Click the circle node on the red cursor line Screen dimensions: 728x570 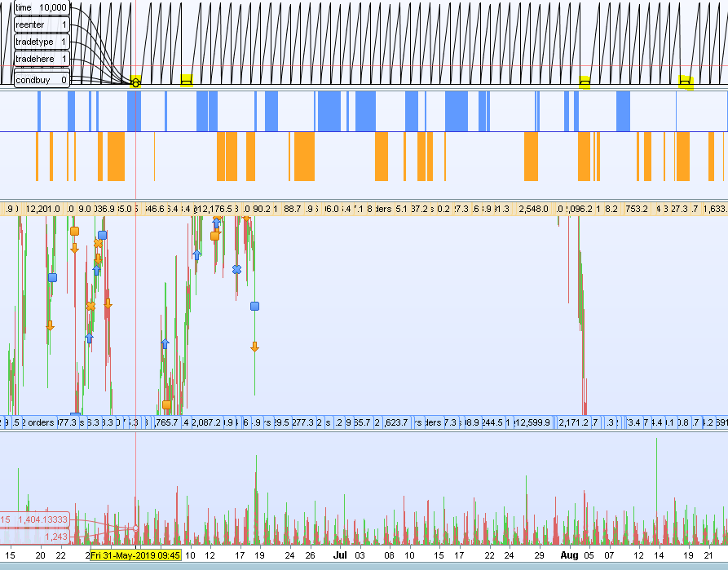135,84
